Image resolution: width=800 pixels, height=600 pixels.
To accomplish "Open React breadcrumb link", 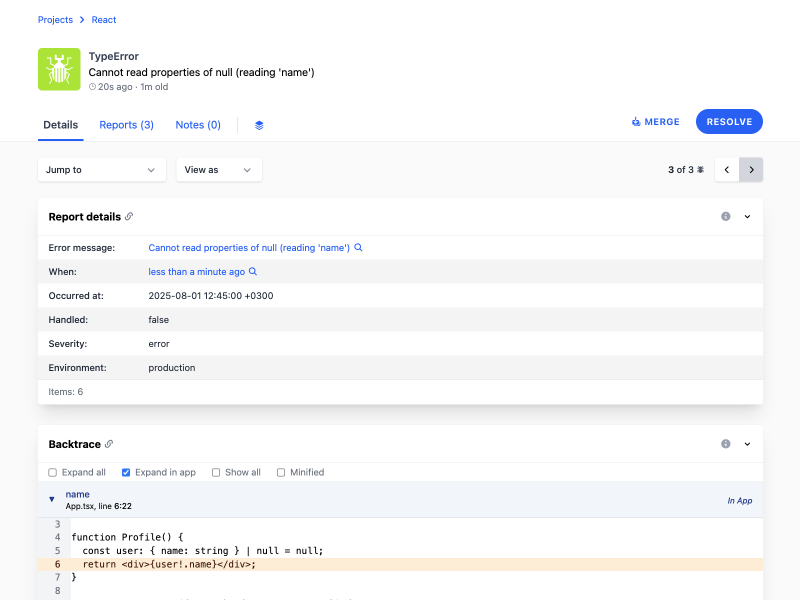I will 104,19.
